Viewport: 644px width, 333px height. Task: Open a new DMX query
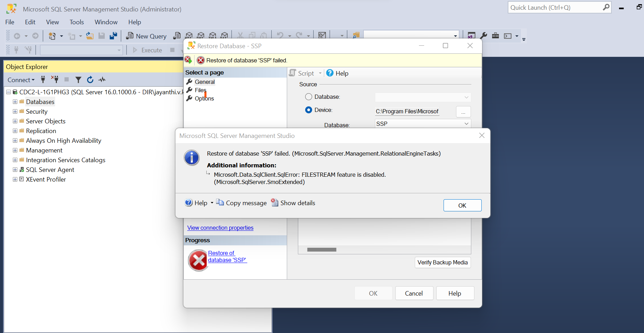200,36
